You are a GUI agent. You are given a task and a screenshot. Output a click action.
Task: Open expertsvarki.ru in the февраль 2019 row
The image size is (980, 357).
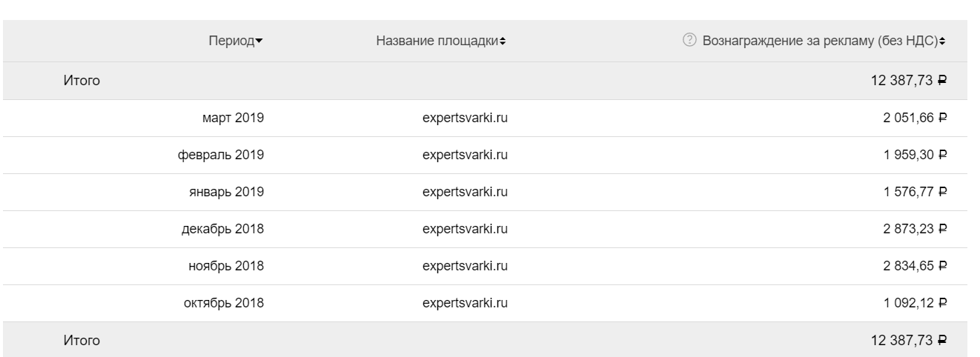click(x=465, y=155)
